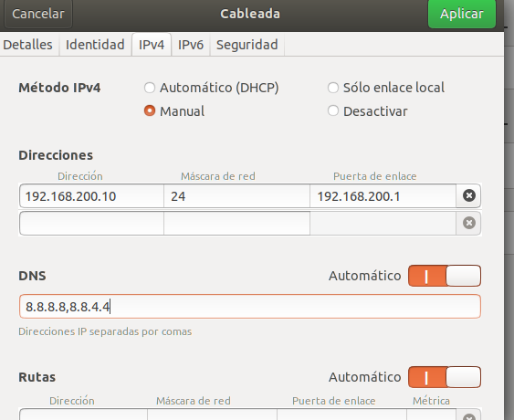The width and height of the screenshot is (514, 420).
Task: Click the Rutas Métrica field
Action: pyautogui.click(x=432, y=415)
